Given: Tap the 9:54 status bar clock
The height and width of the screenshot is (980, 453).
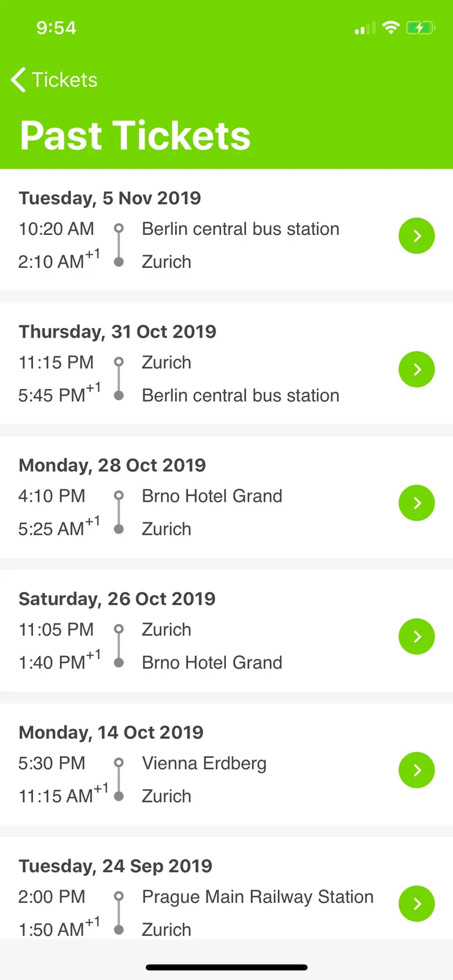Looking at the screenshot, I should pos(56,28).
